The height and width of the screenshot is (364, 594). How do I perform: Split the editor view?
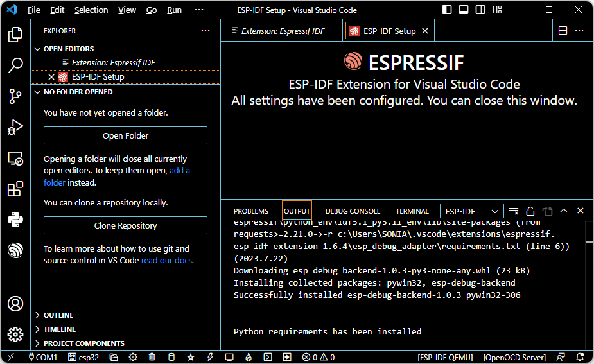tap(563, 31)
